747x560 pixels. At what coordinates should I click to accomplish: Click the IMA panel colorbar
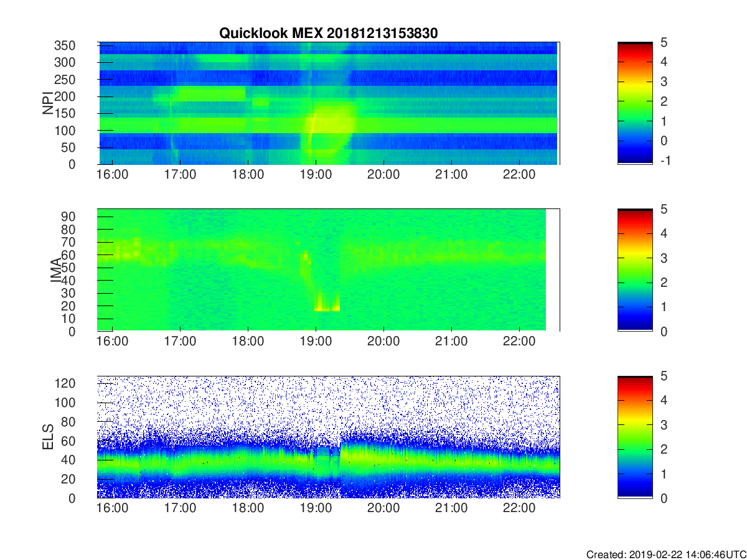tap(635, 270)
